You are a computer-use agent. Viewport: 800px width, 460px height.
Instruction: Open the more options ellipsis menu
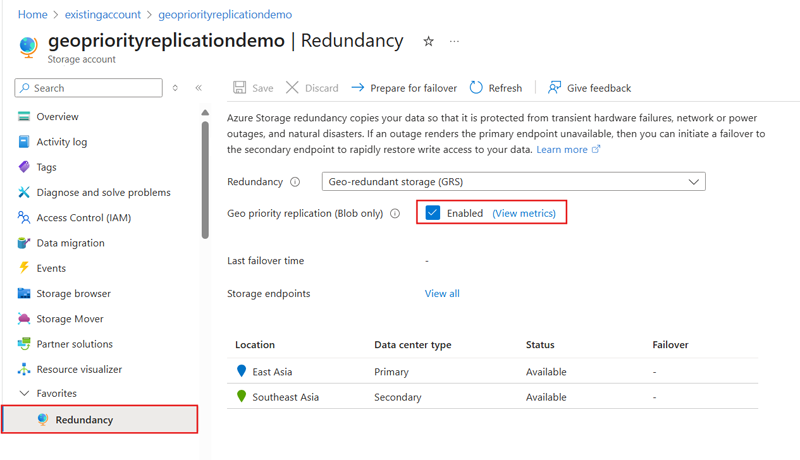[x=455, y=42]
